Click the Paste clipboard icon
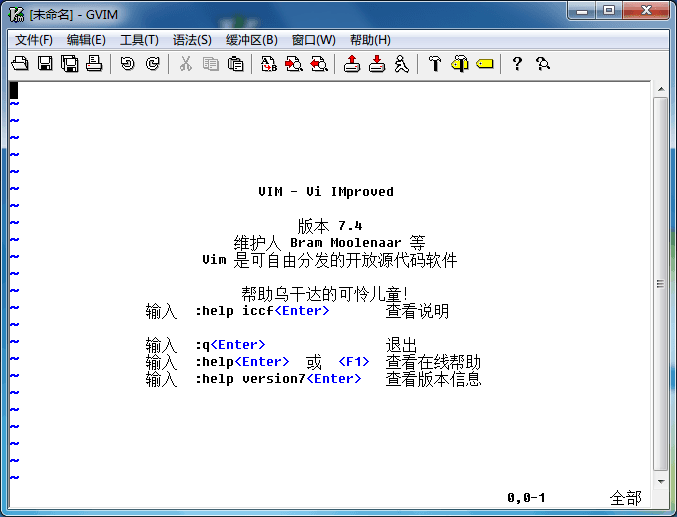Screen dimensions: 677x517 [x=235, y=64]
